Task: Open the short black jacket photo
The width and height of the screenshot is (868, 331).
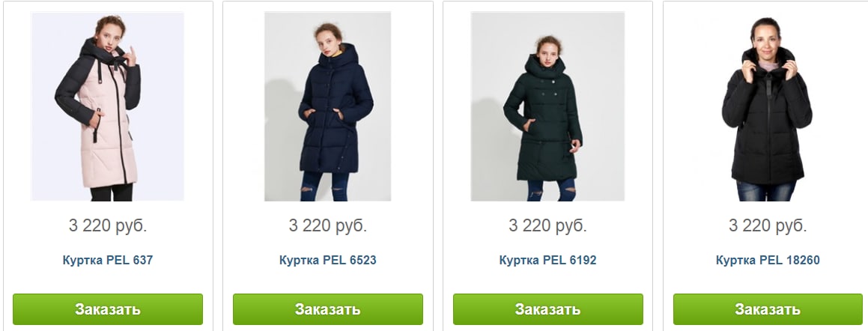Action: click(x=767, y=106)
